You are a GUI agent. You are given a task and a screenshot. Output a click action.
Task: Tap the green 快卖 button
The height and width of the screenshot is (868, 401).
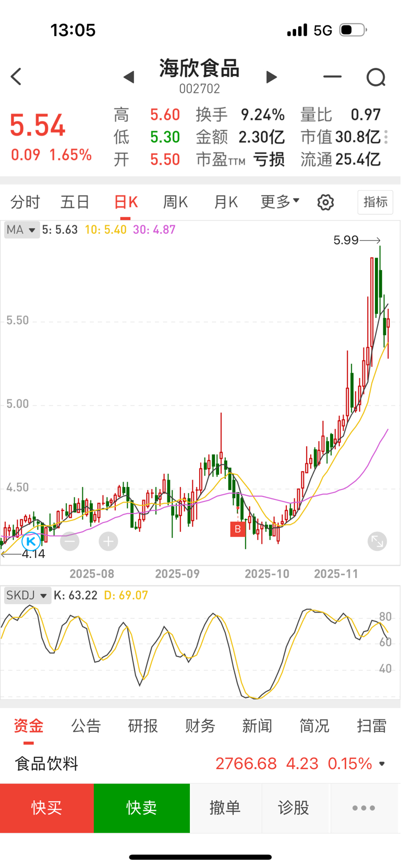click(142, 808)
